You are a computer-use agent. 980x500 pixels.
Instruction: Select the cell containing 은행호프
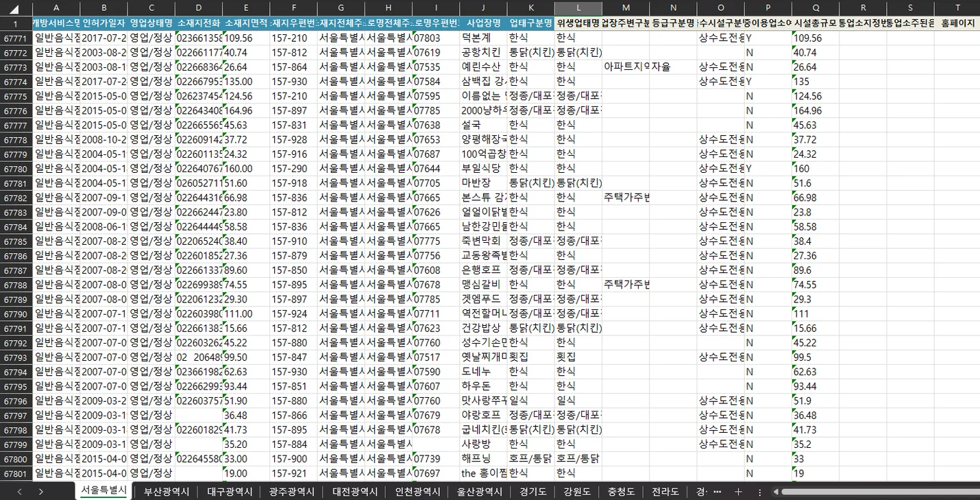484,270
